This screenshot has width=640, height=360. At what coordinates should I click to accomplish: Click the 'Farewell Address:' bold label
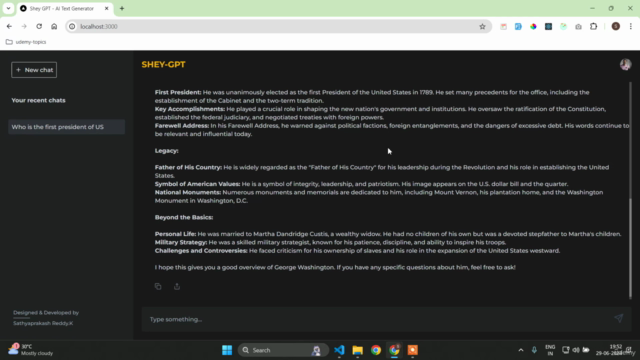tap(182, 126)
